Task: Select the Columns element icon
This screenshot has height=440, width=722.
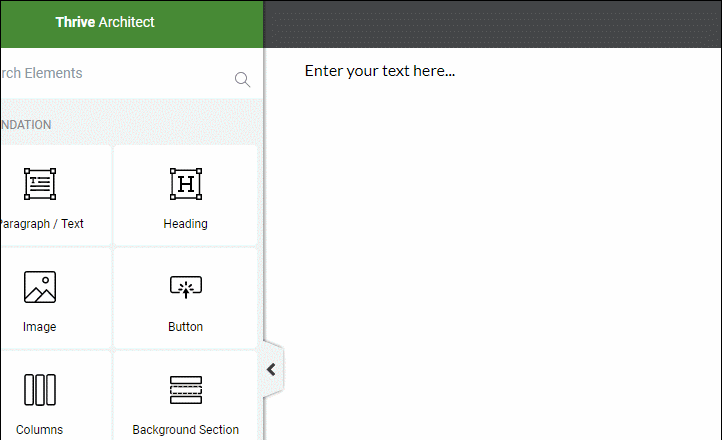Action: point(40,390)
